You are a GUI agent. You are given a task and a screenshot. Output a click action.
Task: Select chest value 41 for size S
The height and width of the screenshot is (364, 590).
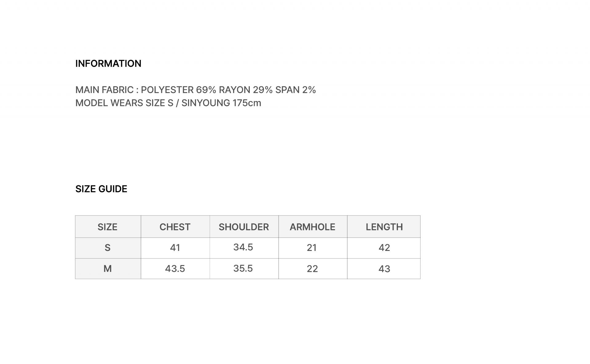coord(175,248)
